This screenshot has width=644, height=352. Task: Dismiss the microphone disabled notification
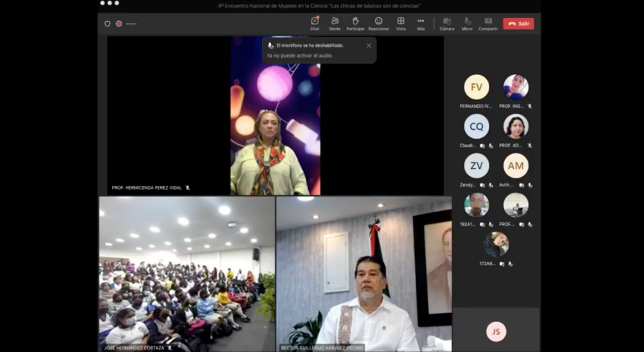click(x=369, y=46)
